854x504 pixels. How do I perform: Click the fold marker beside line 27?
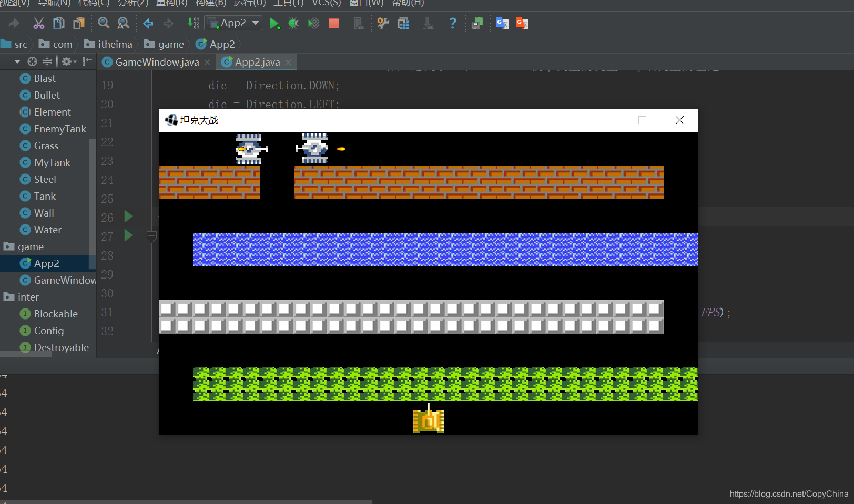(151, 237)
